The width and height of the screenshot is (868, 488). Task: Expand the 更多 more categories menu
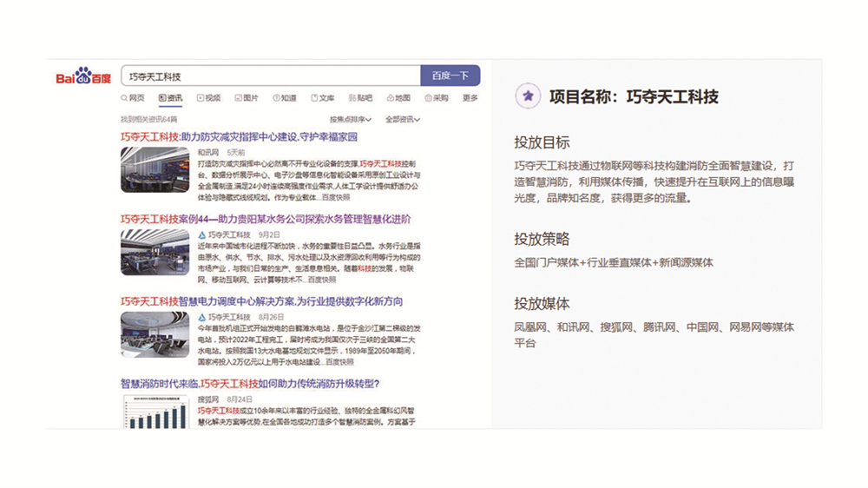click(470, 98)
